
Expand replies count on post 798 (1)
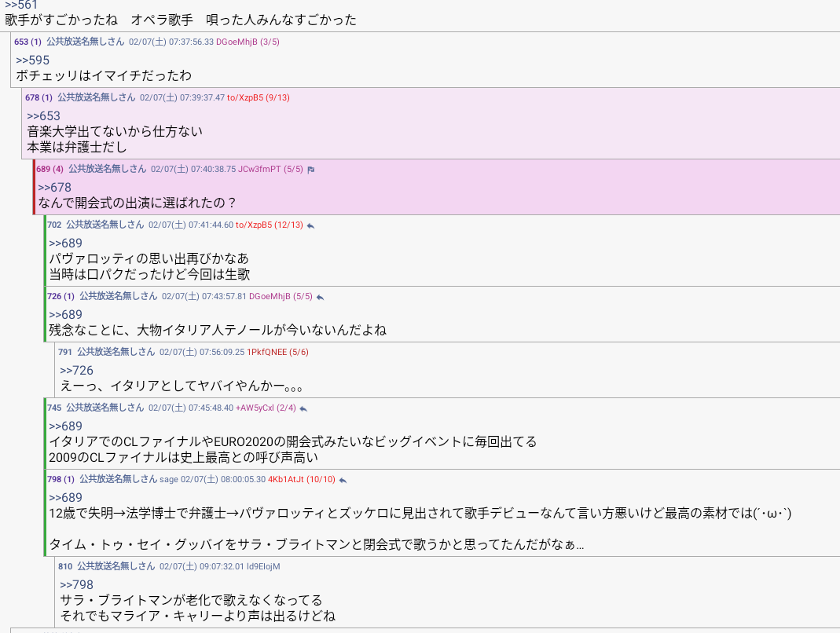coord(61,479)
